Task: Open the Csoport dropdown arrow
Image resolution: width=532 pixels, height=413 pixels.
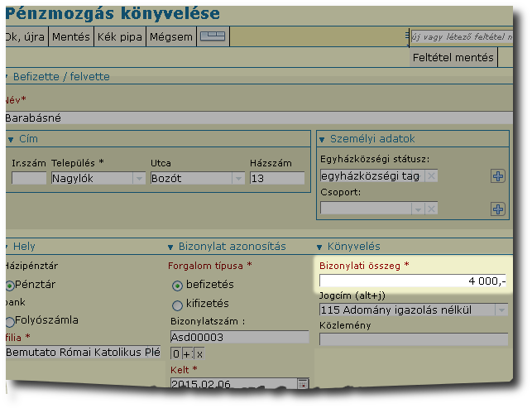Action: (418, 209)
